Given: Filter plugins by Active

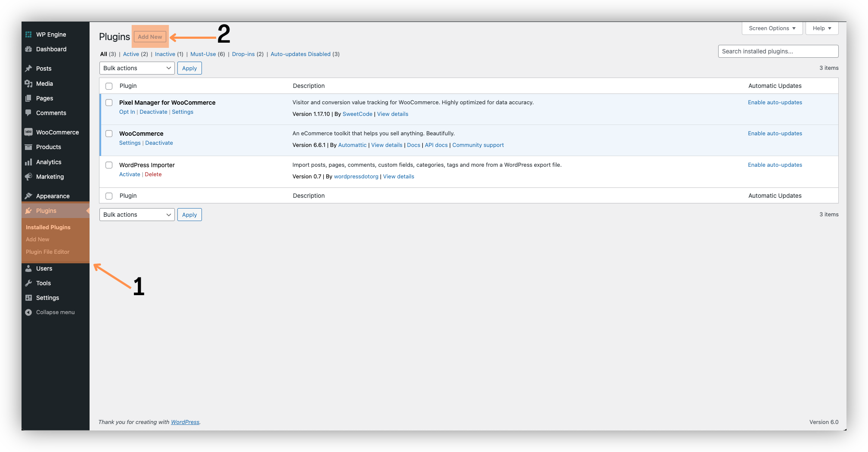Looking at the screenshot, I should pyautogui.click(x=131, y=54).
